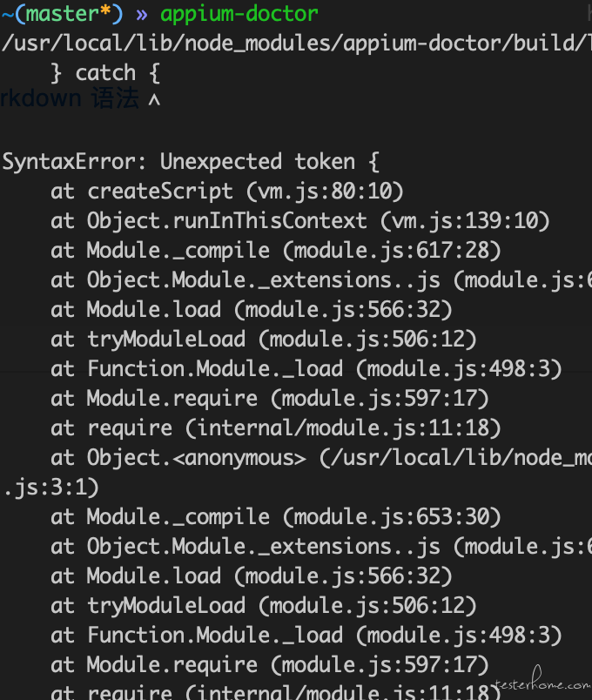This screenshot has width=592, height=700.
Task: Click the '} catch {' code line
Action: [105, 73]
